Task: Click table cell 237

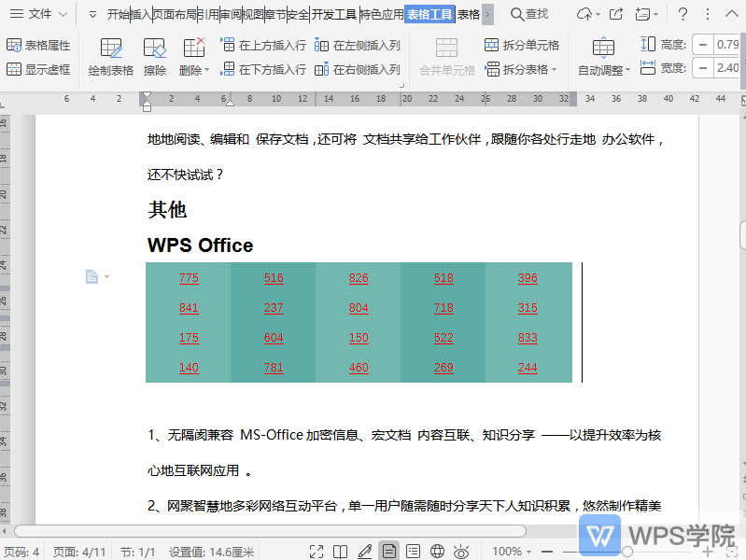Action: click(x=274, y=308)
